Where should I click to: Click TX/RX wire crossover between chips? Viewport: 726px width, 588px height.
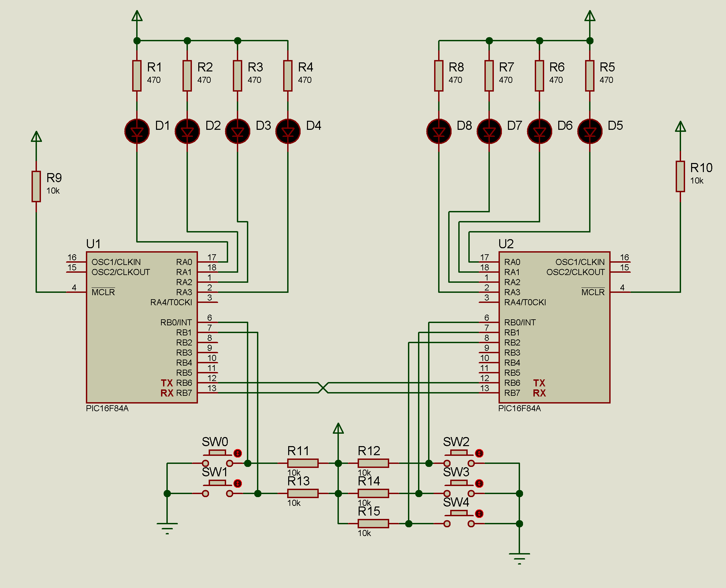point(323,388)
